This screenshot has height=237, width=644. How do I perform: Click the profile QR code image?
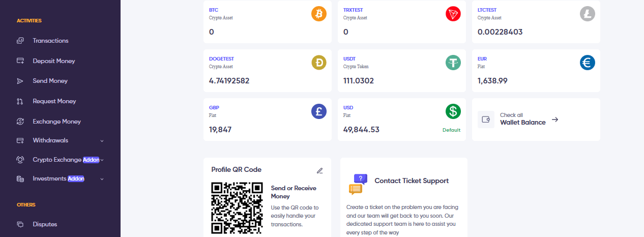point(237,208)
